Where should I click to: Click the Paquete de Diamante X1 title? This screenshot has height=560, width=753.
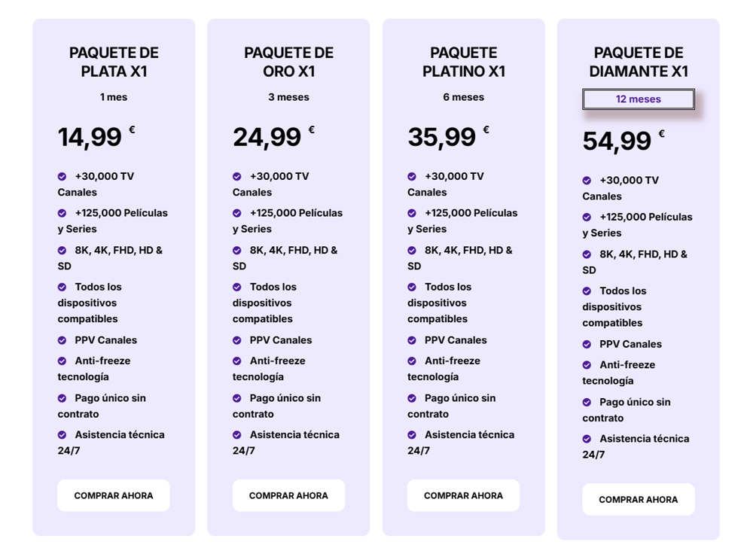click(x=638, y=62)
